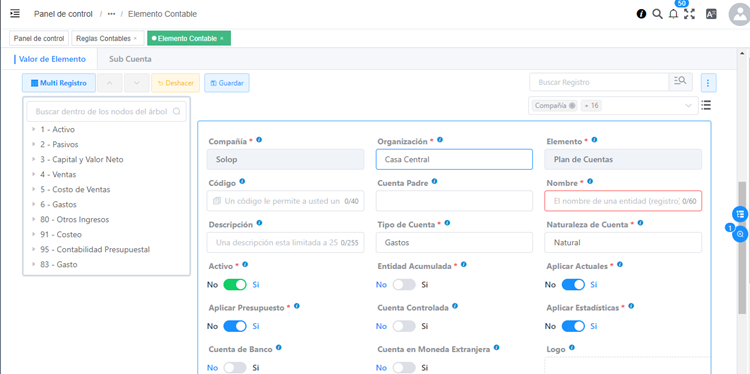The height and width of the screenshot is (374, 750).
Task: Open the info icon in the header
Action: pos(641,14)
